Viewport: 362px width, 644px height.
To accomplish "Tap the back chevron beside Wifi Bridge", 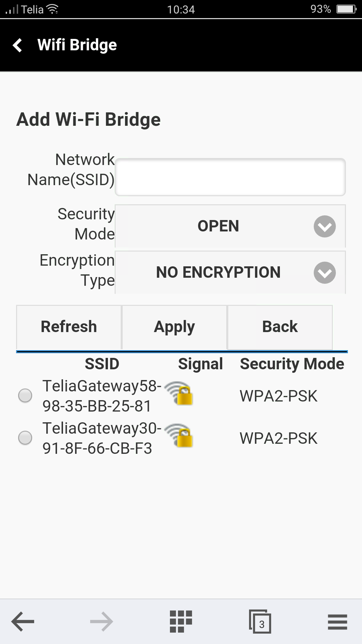I will [17, 45].
